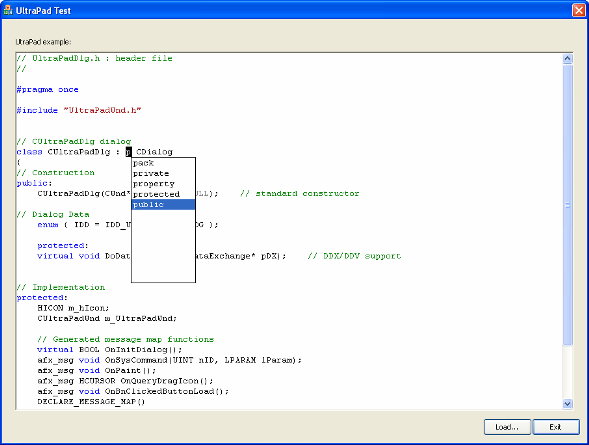
Task: Click 'CUltraPadDlg' in the class declaration
Action: [x=79, y=152]
